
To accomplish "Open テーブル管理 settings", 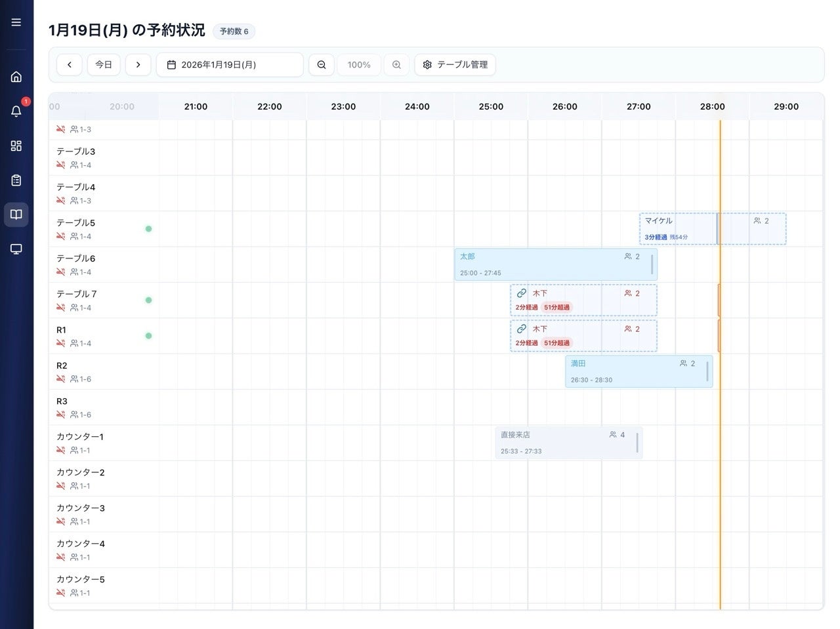I will (455, 65).
